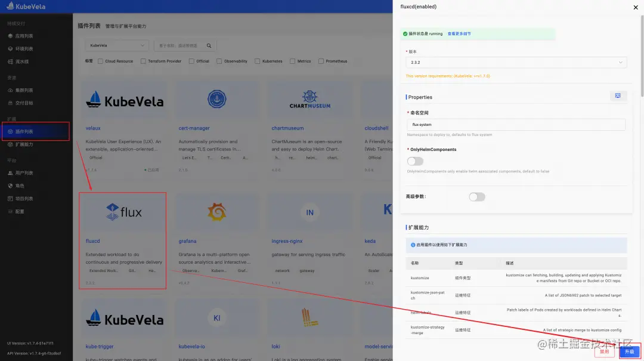Open the grafana addon title link
The image size is (644, 361).
(x=187, y=241)
